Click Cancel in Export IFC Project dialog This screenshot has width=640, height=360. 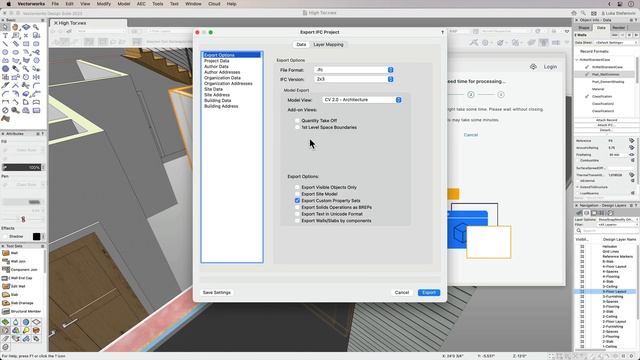tap(402, 293)
